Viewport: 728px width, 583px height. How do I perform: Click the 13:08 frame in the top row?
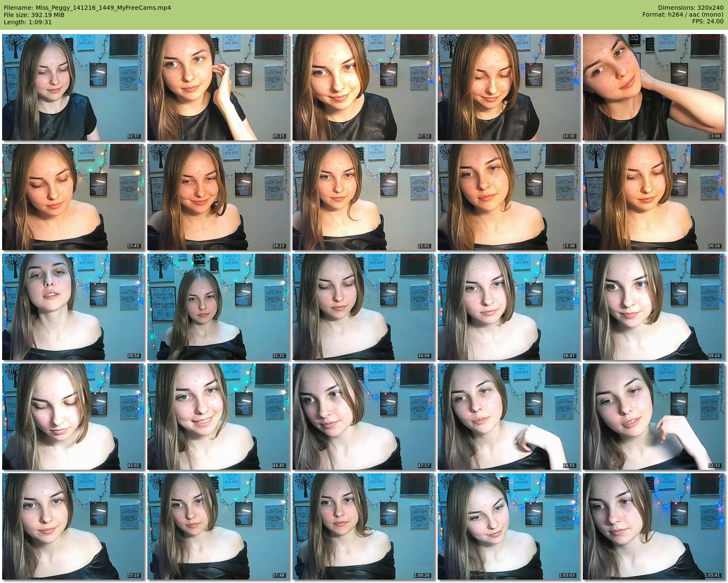pyautogui.click(x=654, y=87)
